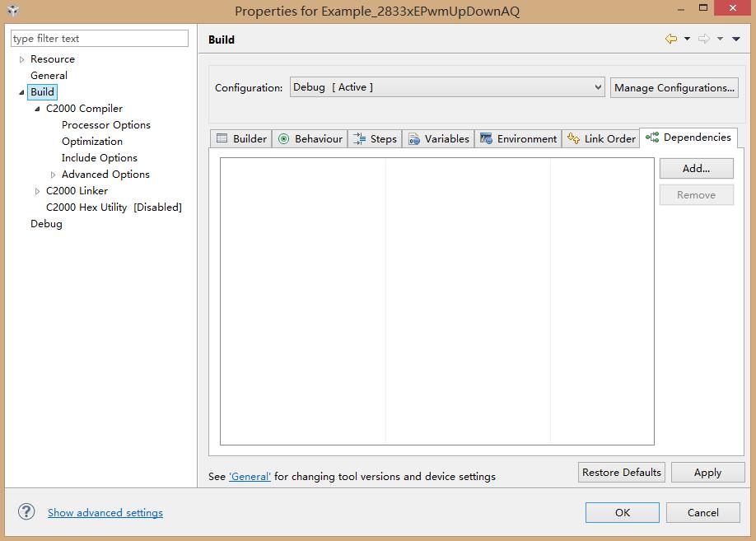
Task: Switch to the Builder tab
Action: point(241,139)
